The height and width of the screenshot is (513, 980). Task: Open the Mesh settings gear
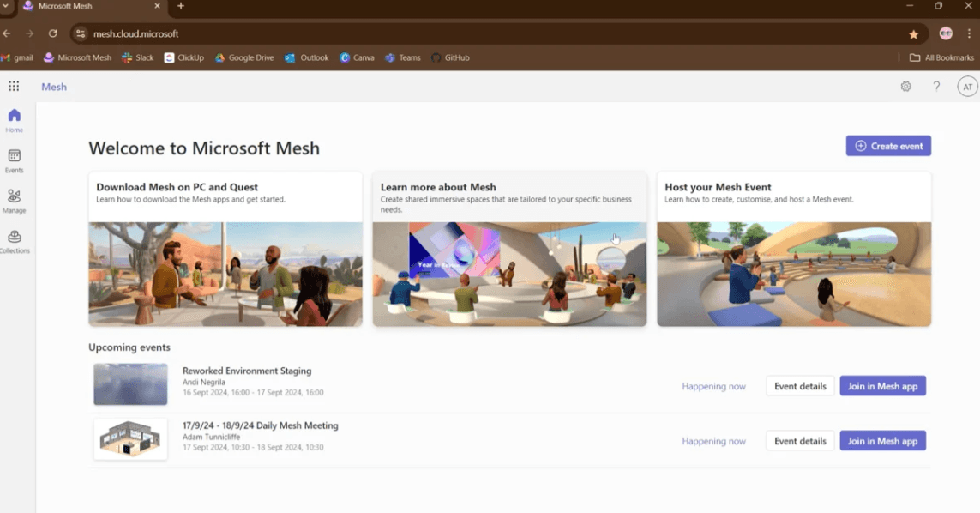tap(905, 86)
